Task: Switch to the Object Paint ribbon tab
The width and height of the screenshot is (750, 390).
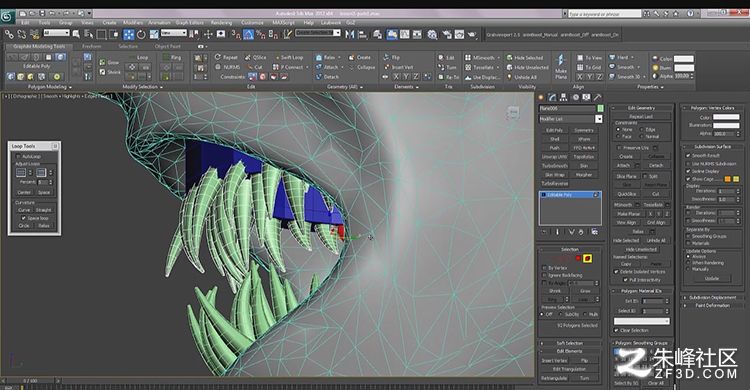Action: coord(167,46)
